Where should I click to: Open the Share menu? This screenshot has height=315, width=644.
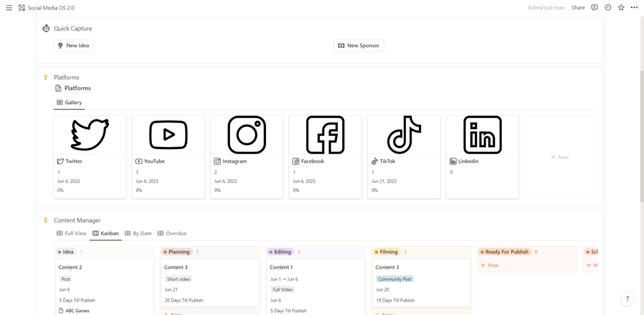578,8
